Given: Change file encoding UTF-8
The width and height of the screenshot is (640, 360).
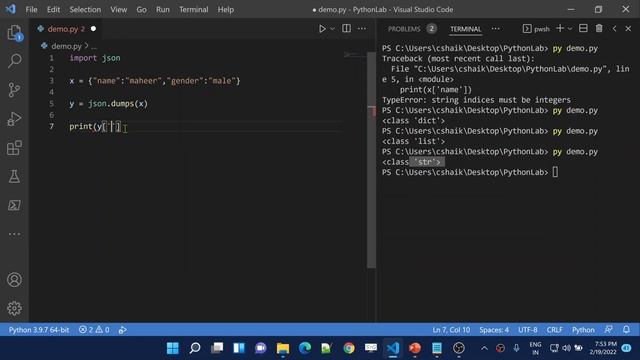Looking at the screenshot, I should click(x=528, y=330).
